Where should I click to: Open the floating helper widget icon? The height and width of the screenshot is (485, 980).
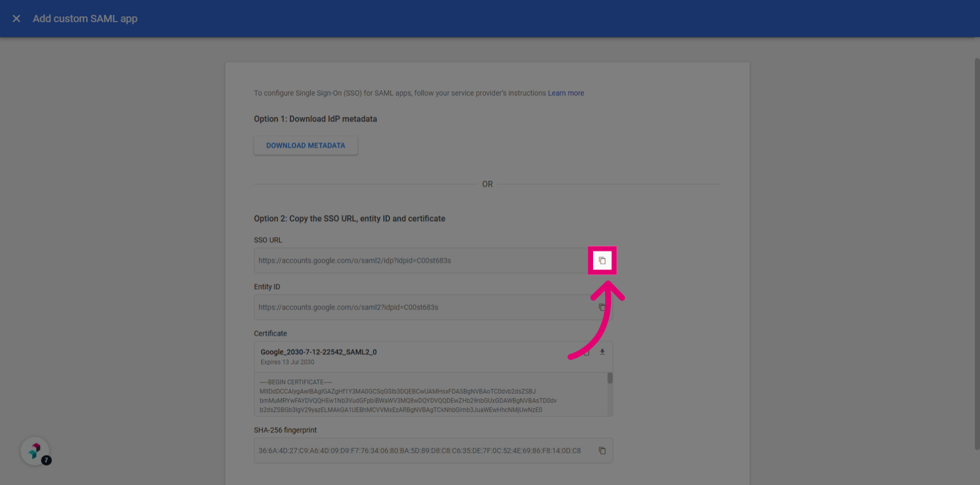point(35,451)
